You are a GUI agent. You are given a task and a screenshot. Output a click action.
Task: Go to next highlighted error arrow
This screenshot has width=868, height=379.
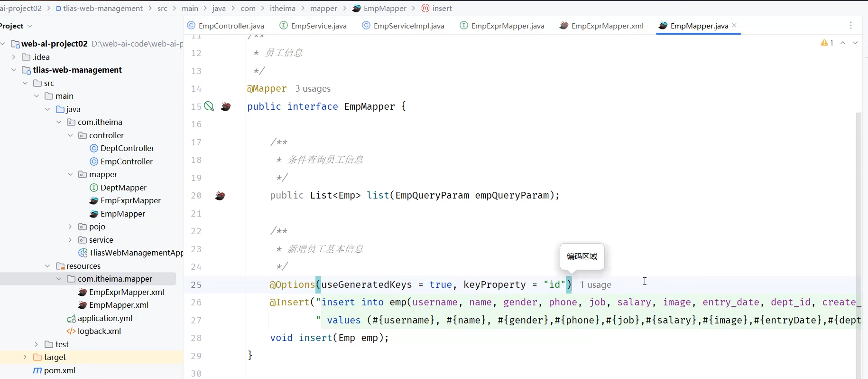[x=855, y=43]
